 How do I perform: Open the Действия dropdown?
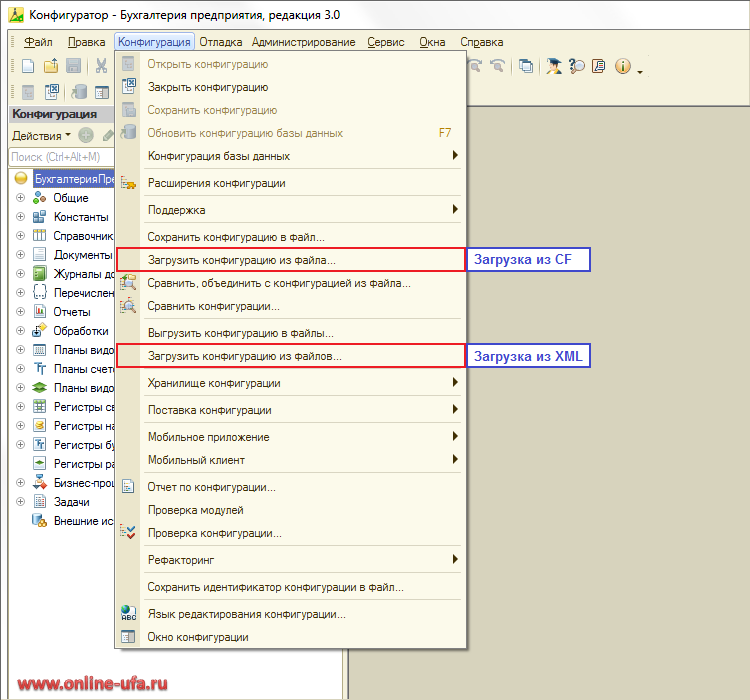40,135
